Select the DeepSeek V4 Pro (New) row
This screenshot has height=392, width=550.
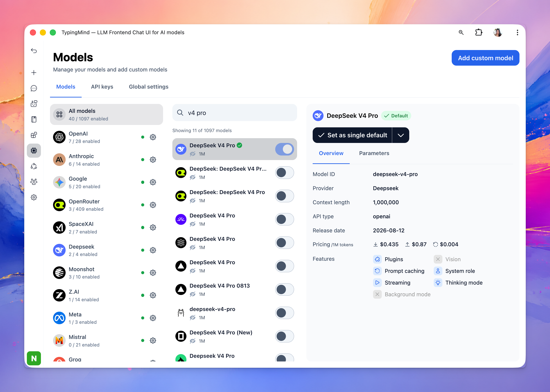(x=235, y=337)
